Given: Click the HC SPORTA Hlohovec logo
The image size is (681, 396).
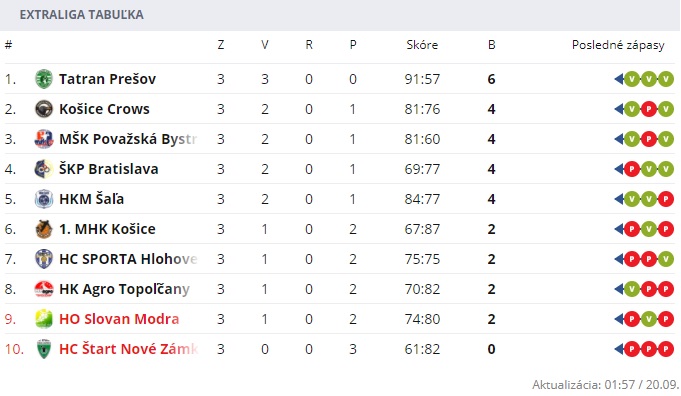Looking at the screenshot, I should (44, 259).
